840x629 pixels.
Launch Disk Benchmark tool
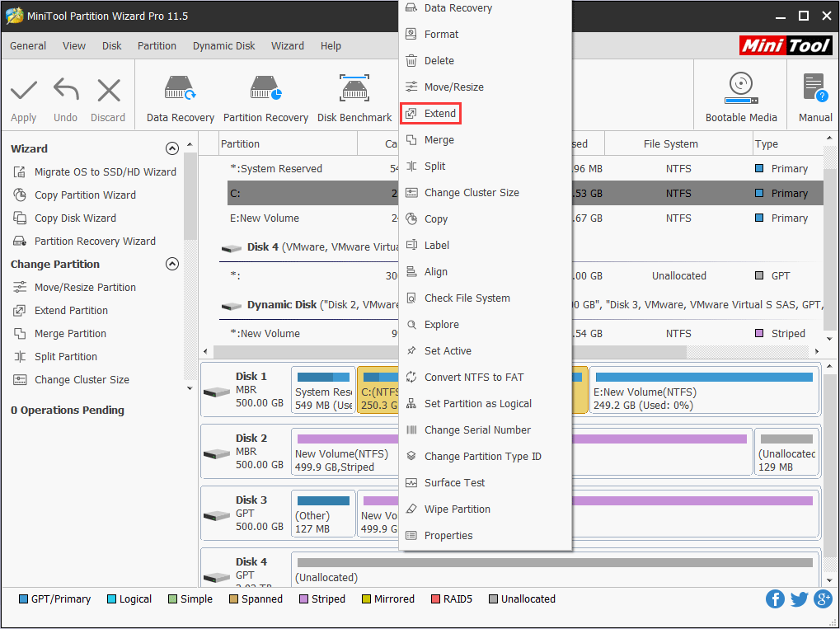(x=354, y=100)
